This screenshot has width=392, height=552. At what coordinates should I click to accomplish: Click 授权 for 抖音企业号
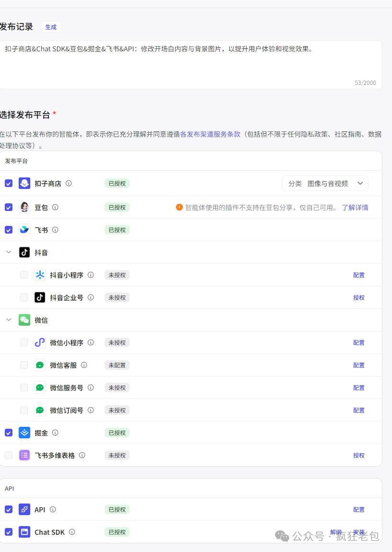click(x=358, y=297)
